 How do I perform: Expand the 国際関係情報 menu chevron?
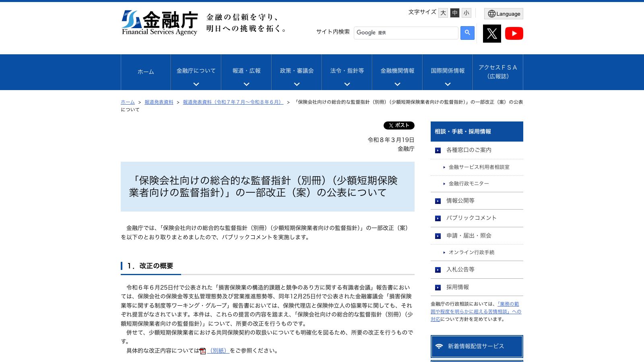(448, 84)
